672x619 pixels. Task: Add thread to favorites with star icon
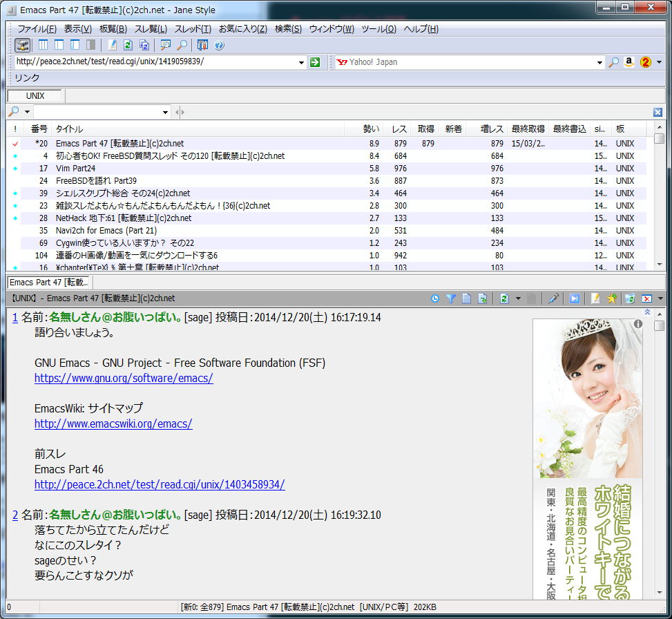tap(611, 298)
